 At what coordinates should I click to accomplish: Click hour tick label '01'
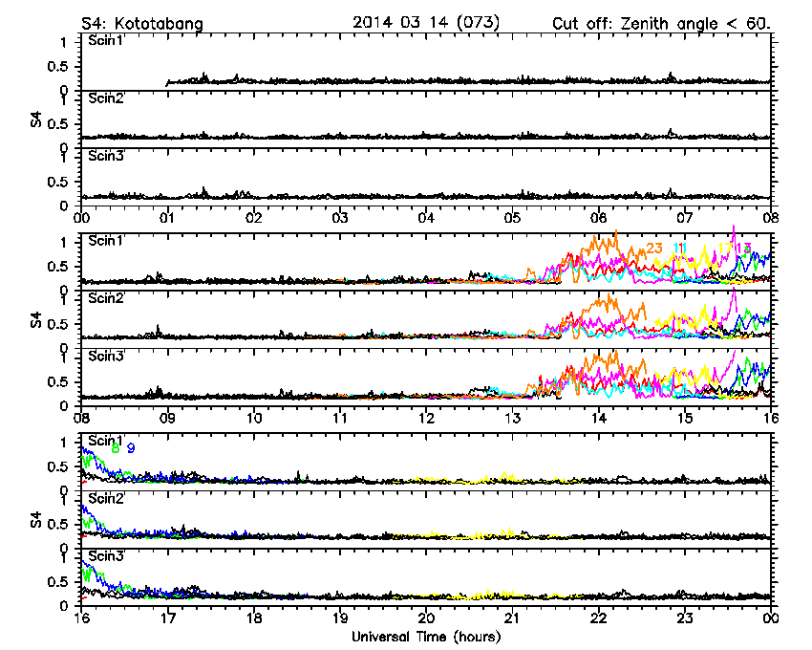pos(167,218)
